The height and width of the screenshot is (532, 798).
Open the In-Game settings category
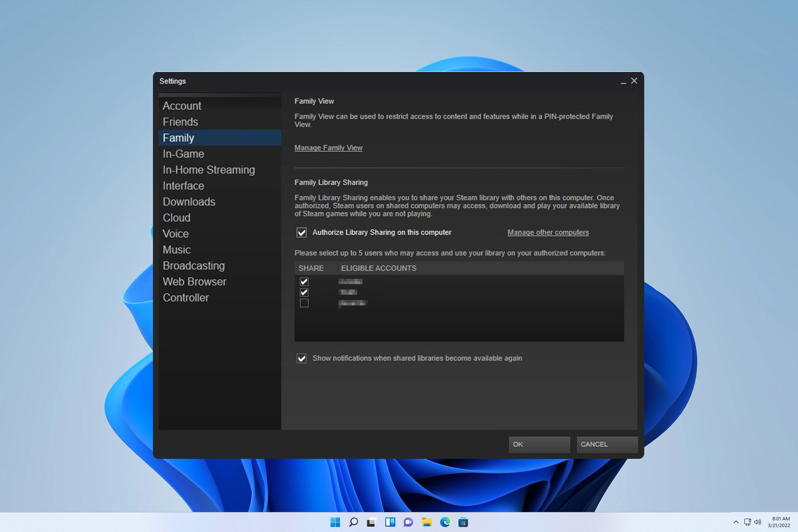pyautogui.click(x=220, y=154)
